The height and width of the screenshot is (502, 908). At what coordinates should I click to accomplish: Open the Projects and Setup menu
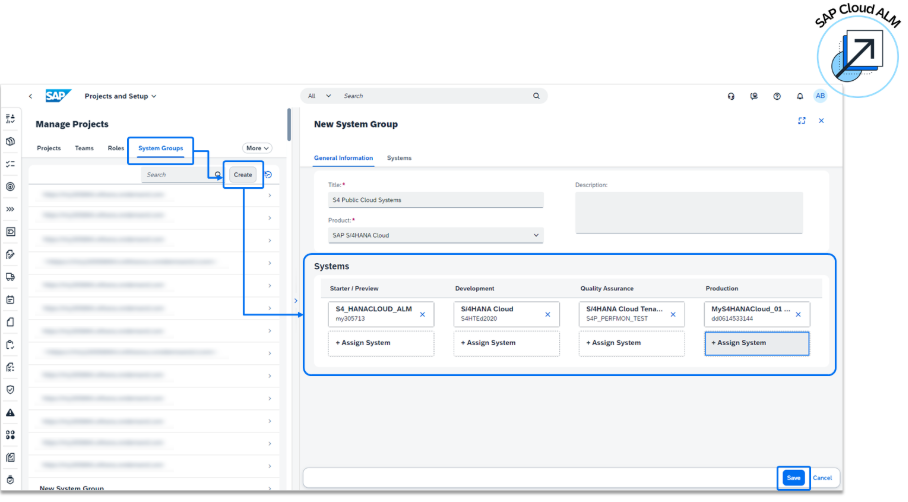coord(120,96)
